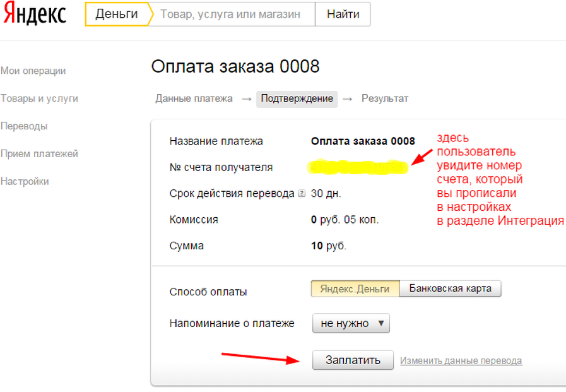Image resolution: width=566 pixels, height=392 pixels.
Task: Open Настройки in sidebar
Action: 25,181
